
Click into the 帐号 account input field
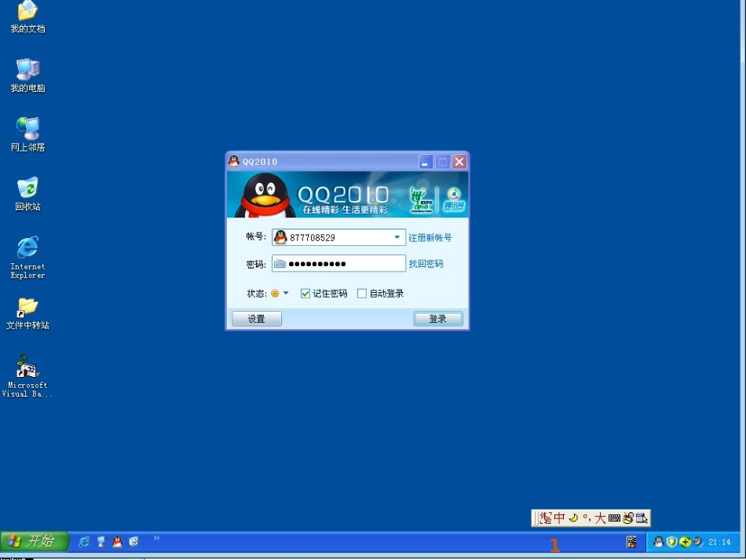pyautogui.click(x=338, y=237)
